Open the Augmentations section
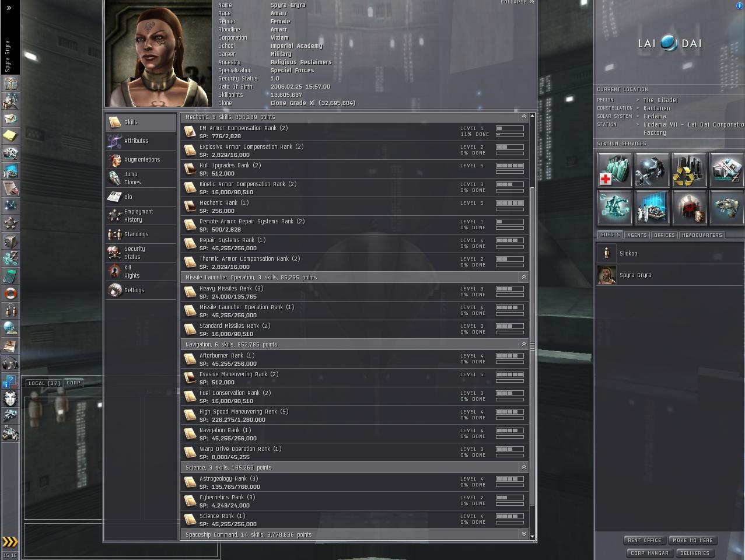This screenshot has width=745, height=560. (x=141, y=159)
